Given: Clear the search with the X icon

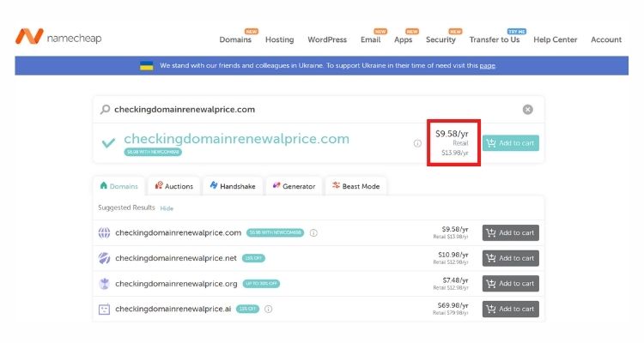Looking at the screenshot, I should pyautogui.click(x=528, y=110).
